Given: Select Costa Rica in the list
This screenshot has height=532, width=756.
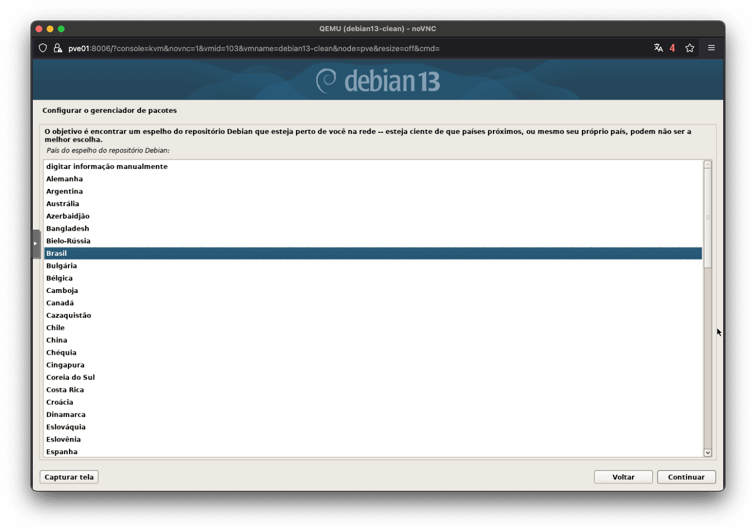Looking at the screenshot, I should point(373,390).
